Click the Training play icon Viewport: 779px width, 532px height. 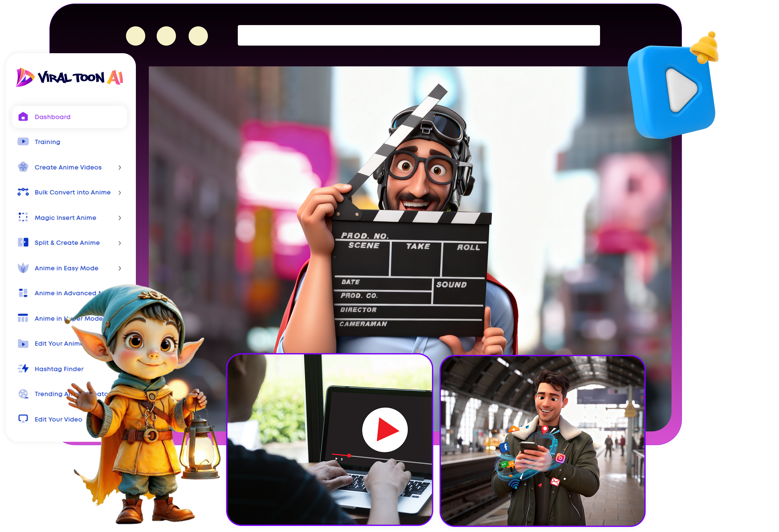point(23,142)
